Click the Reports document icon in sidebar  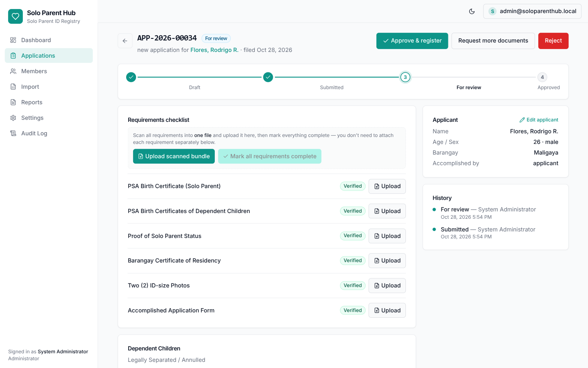pos(13,102)
